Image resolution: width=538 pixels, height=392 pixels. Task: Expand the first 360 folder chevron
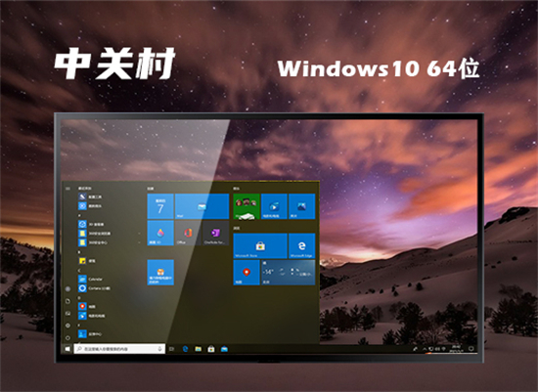click(x=139, y=234)
